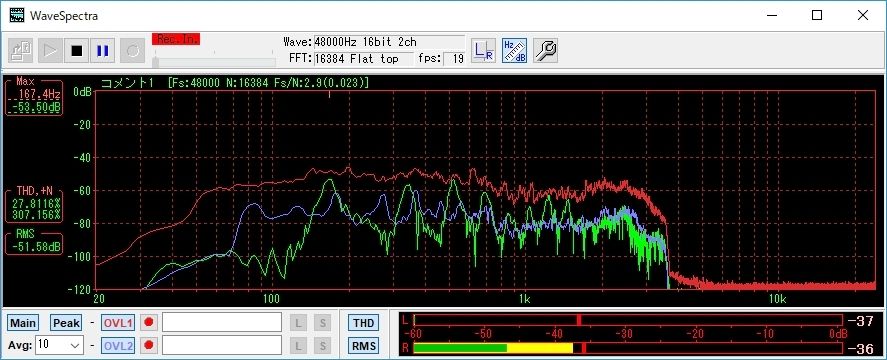
Task: Toggle the OVL1 overlay button
Action: 118,323
